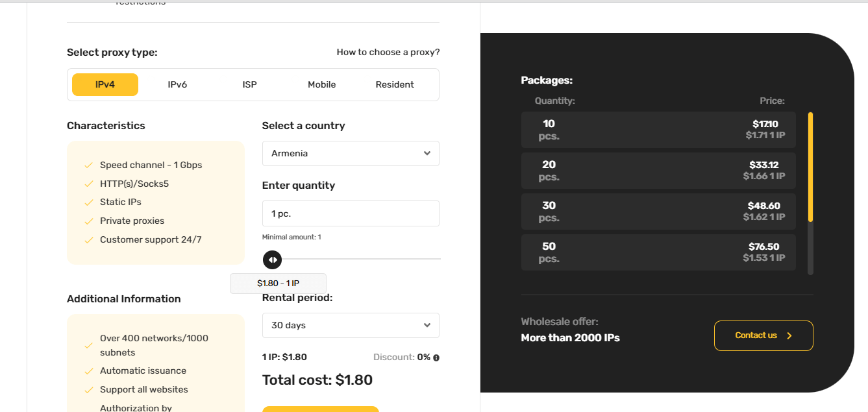Expand the 30 days rental period dropdown
Screen dimensions: 868x412
tap(351, 326)
